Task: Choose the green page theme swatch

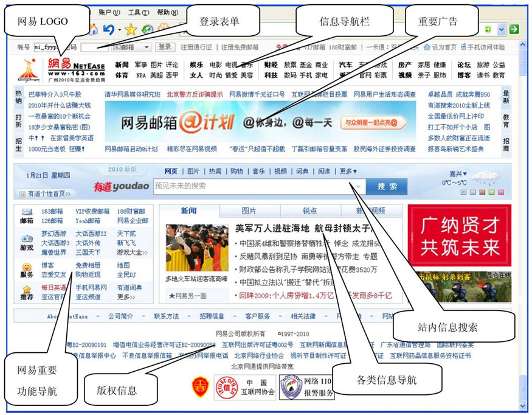Action: coord(491,192)
